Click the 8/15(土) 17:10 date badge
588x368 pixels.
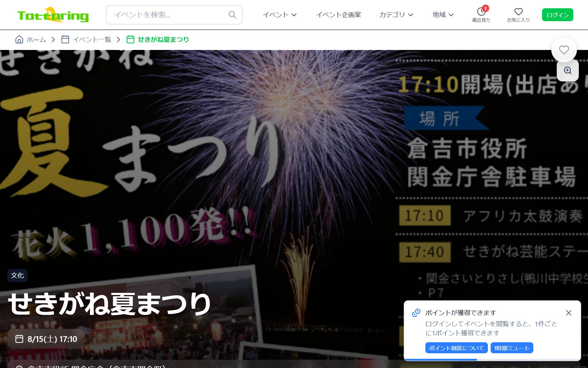(x=46, y=339)
